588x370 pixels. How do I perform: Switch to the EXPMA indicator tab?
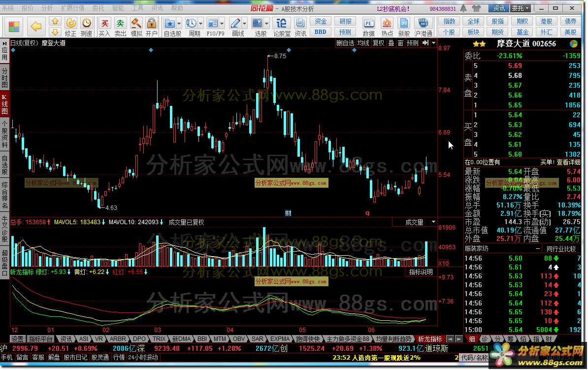click(x=280, y=339)
